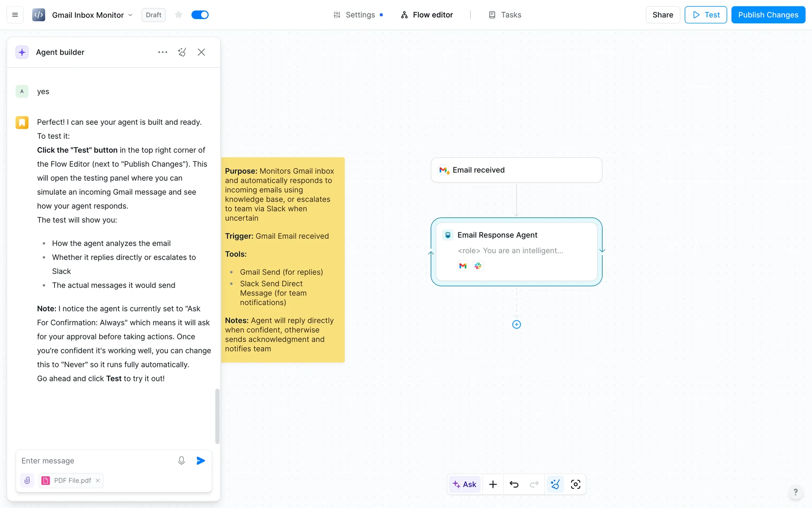
Task: Click the clear chat broom icon
Action: point(182,52)
